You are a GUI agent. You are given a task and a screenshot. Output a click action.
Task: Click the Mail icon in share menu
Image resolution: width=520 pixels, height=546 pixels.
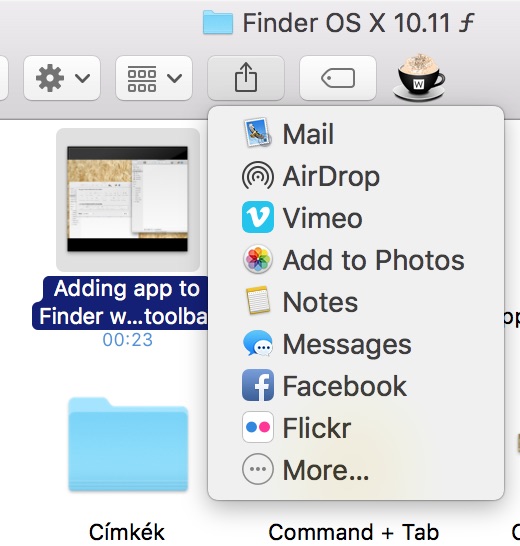[258, 133]
